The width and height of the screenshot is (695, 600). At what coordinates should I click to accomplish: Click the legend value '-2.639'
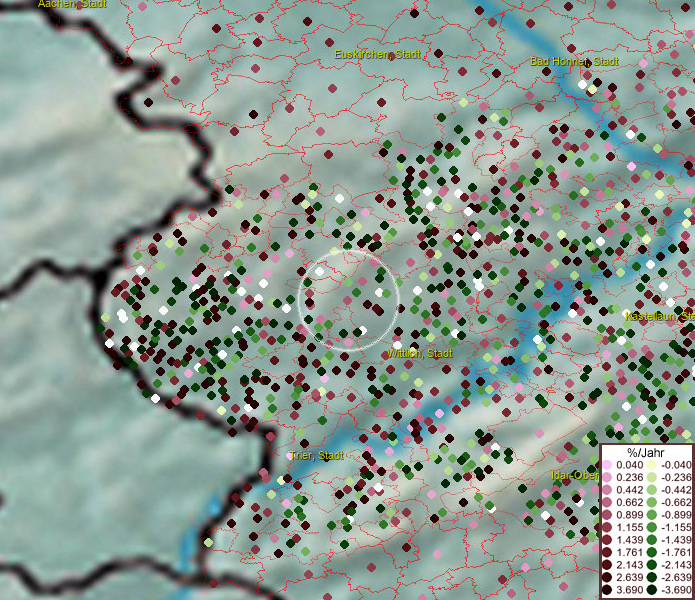pyautogui.click(x=676, y=577)
